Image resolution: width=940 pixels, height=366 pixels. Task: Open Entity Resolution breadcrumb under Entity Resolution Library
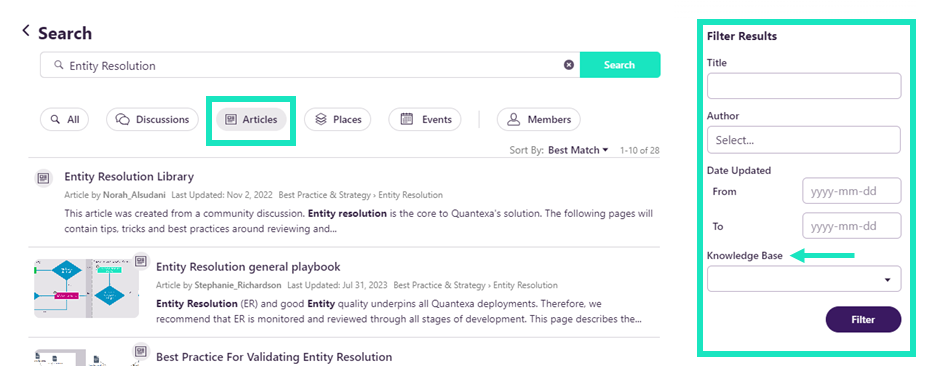411,195
